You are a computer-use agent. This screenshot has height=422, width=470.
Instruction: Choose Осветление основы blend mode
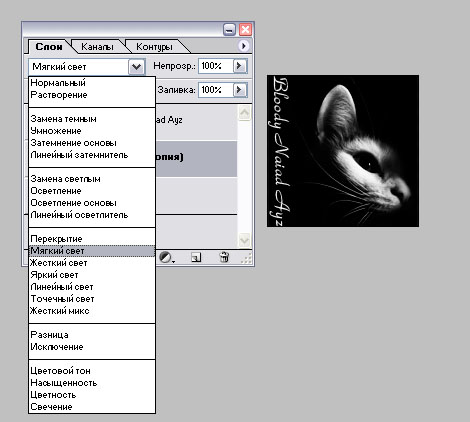92,203
